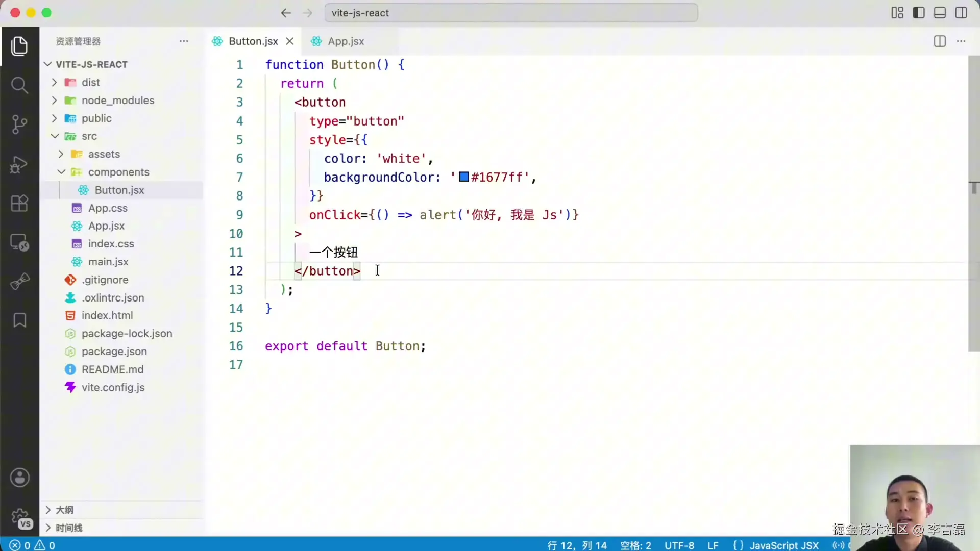
Task: Go forward with the right arrow
Action: point(307,13)
